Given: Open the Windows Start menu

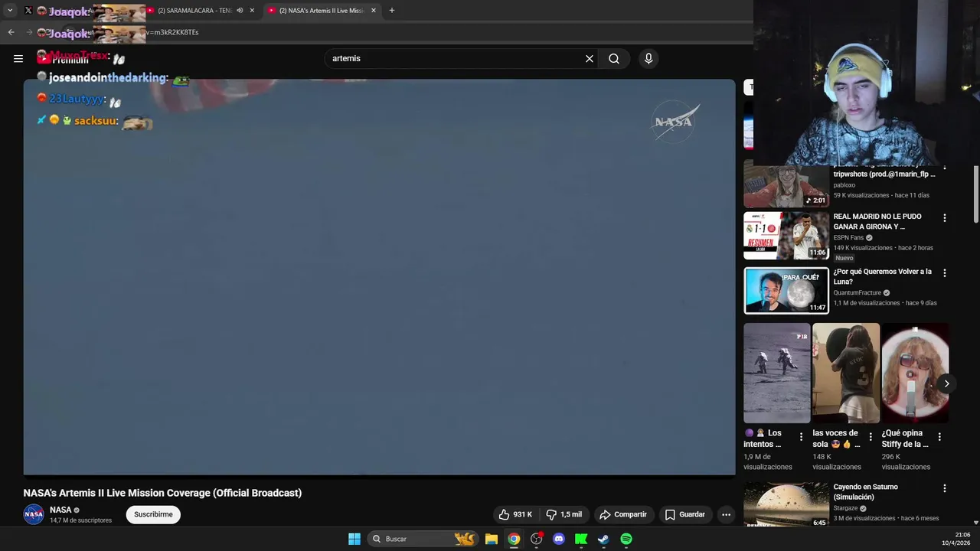Looking at the screenshot, I should [354, 539].
